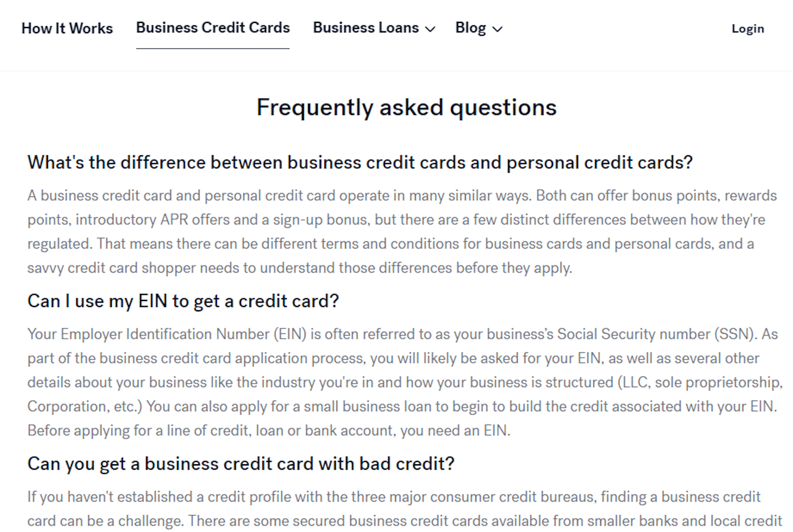793x532 pixels.
Task: Select the Business Credit Cards tab
Action: click(x=213, y=28)
